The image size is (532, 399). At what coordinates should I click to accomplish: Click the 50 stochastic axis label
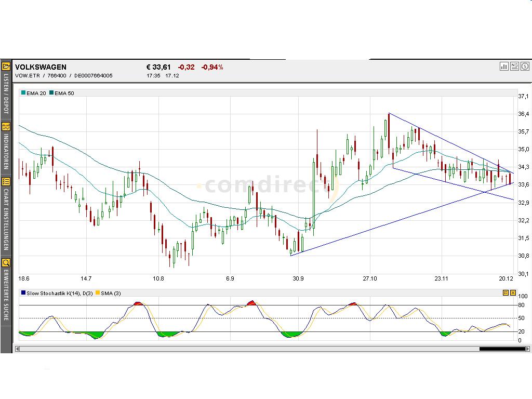coord(522,318)
